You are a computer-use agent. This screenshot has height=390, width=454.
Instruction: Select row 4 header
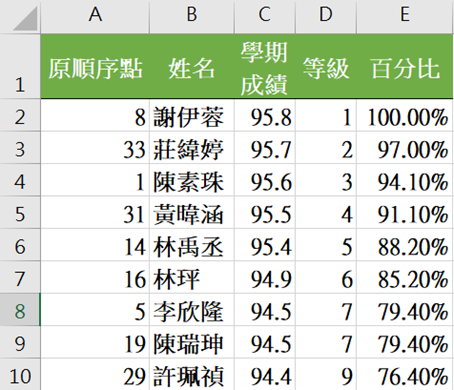point(20,180)
